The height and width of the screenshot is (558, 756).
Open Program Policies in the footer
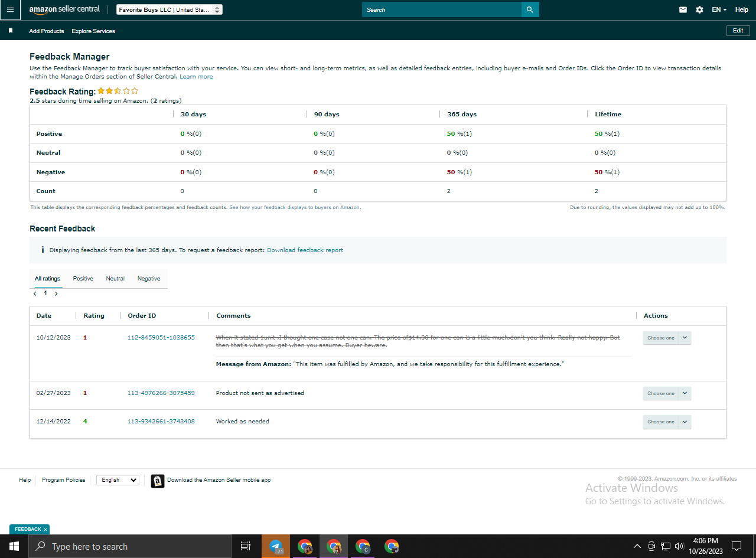click(63, 480)
